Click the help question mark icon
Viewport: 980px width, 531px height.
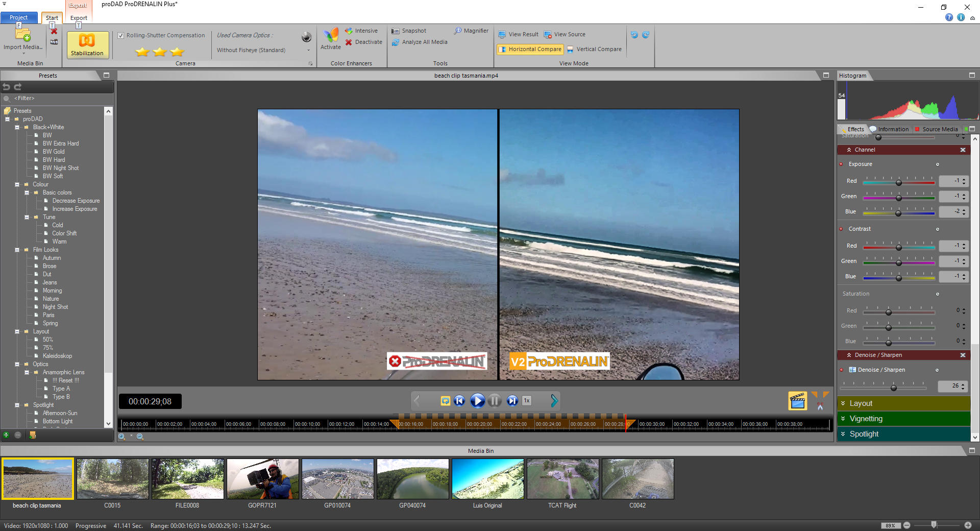point(949,17)
